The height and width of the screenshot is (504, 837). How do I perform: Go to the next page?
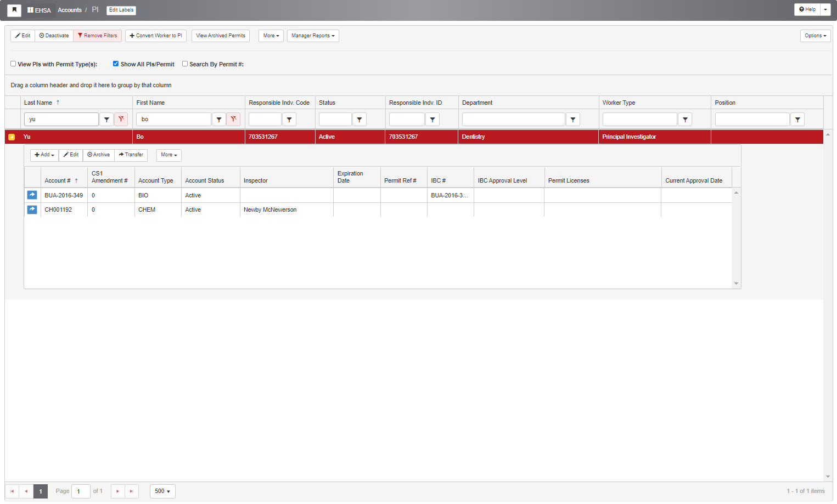click(x=118, y=491)
